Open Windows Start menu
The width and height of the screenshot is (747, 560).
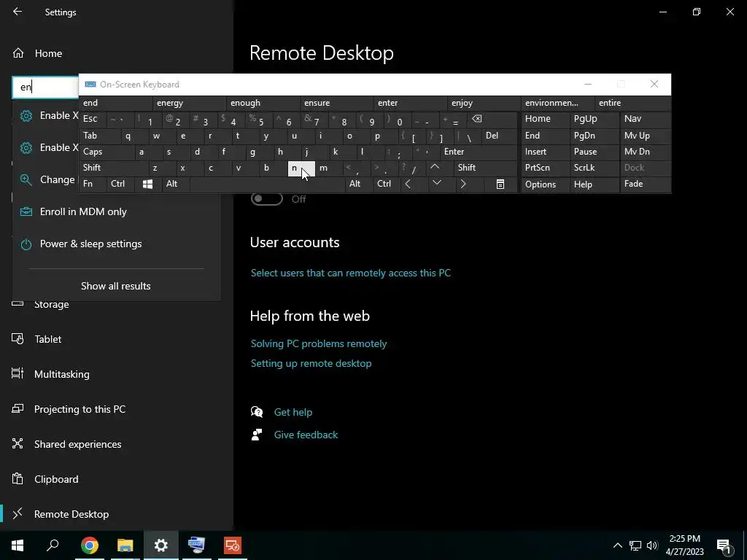click(18, 545)
